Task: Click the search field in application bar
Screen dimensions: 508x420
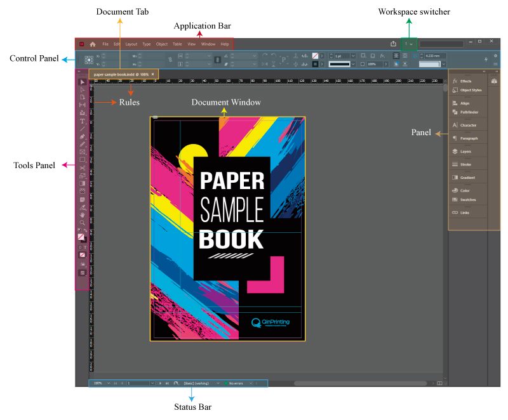Action: (441, 44)
